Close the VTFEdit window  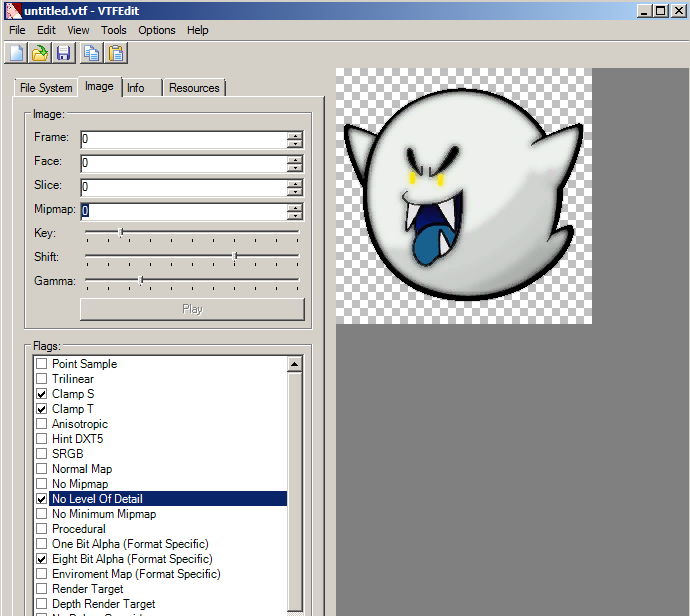[x=679, y=11]
